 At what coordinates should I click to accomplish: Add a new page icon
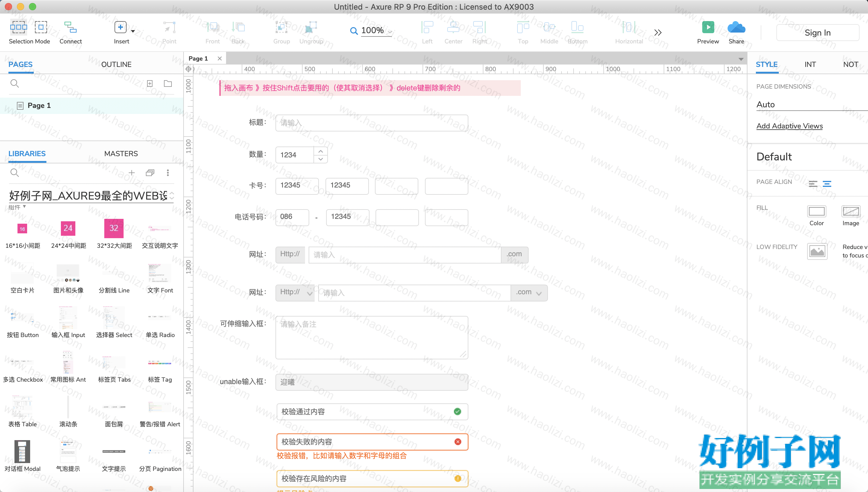[150, 84]
